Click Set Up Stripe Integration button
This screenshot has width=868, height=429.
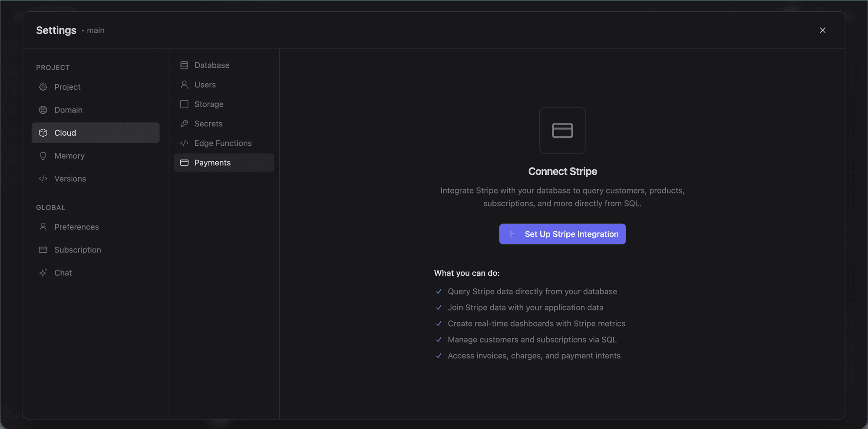562,234
